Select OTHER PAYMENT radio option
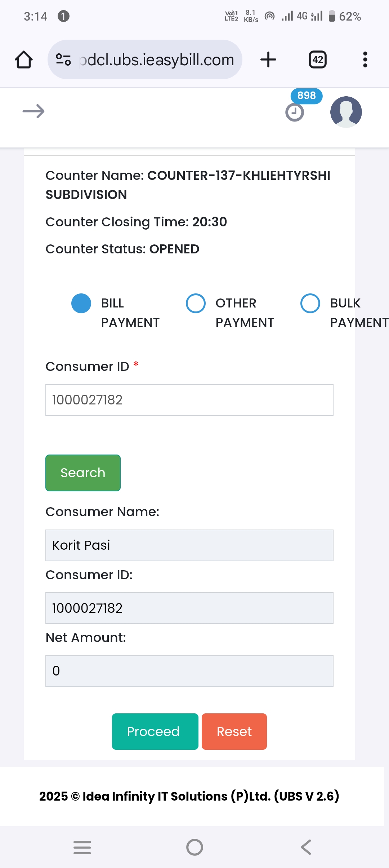 [196, 304]
